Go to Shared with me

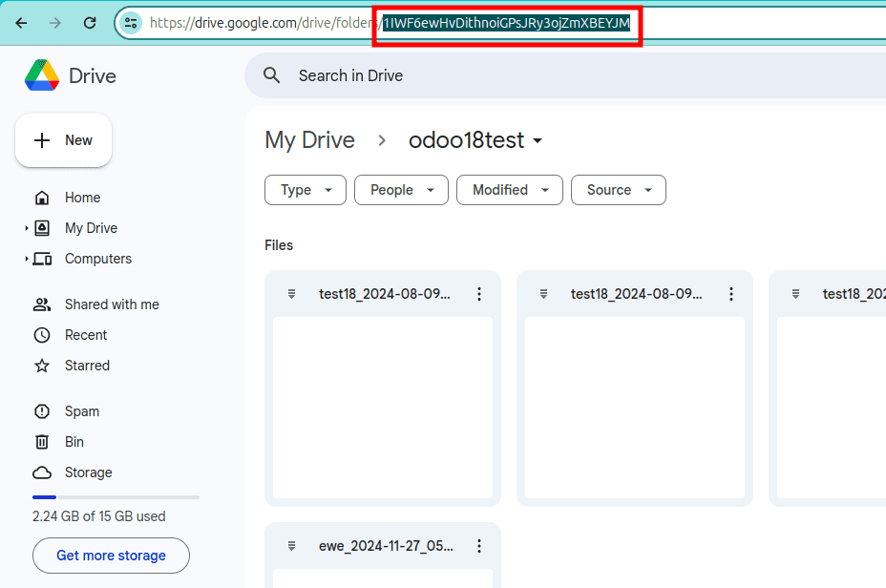click(x=111, y=304)
